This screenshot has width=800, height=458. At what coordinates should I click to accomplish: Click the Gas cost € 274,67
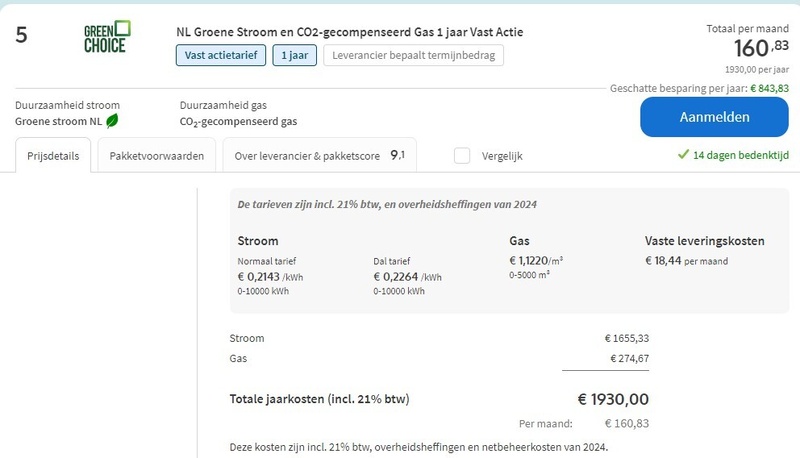pos(630,359)
